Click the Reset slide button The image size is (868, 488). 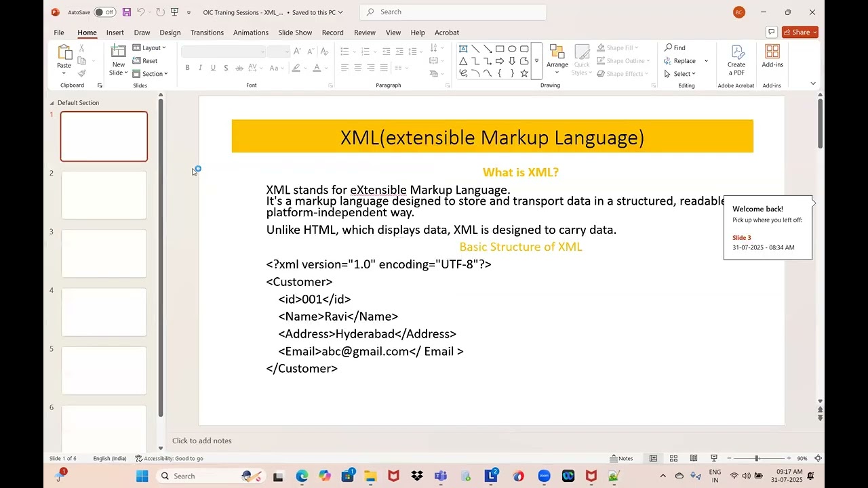pos(145,61)
